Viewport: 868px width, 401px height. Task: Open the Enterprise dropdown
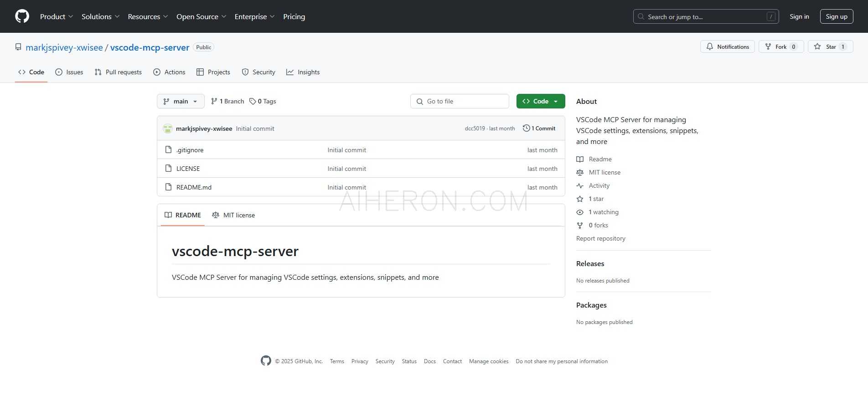[254, 16]
